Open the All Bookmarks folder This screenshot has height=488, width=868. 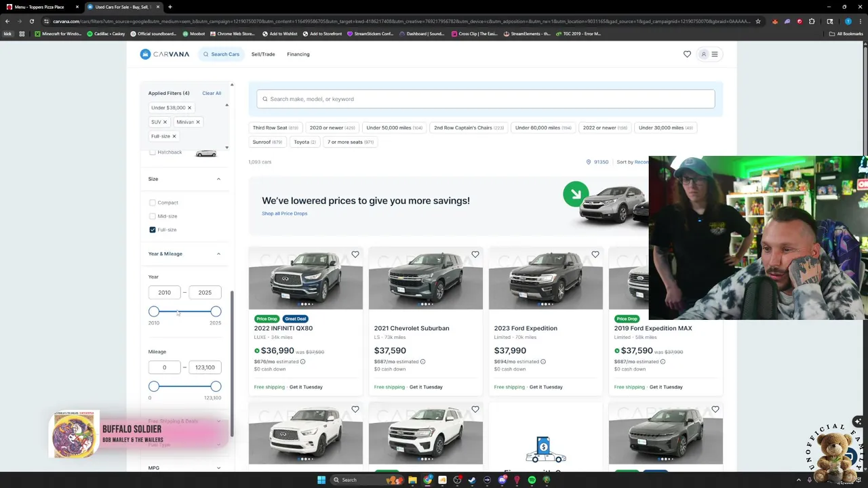point(846,33)
